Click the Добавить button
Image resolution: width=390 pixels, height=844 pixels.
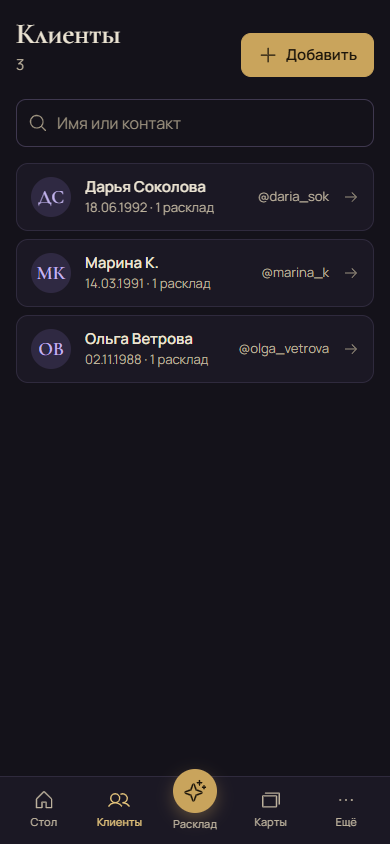pos(307,55)
